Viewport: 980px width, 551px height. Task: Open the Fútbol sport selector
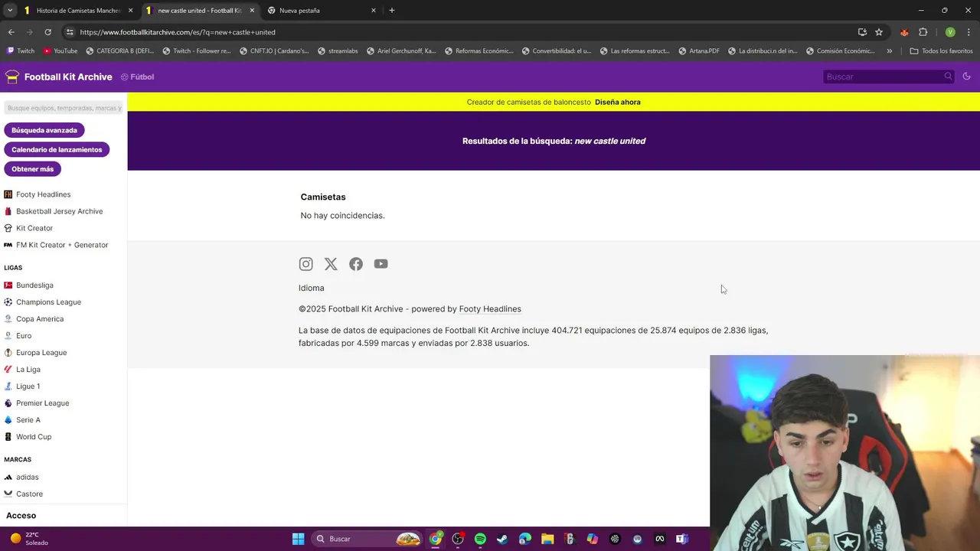click(x=137, y=77)
